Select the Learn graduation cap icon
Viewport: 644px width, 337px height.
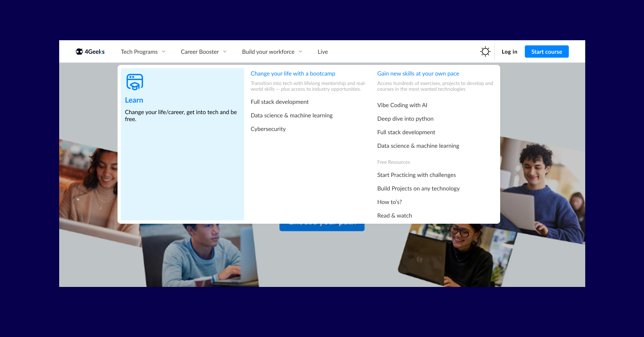(x=134, y=82)
